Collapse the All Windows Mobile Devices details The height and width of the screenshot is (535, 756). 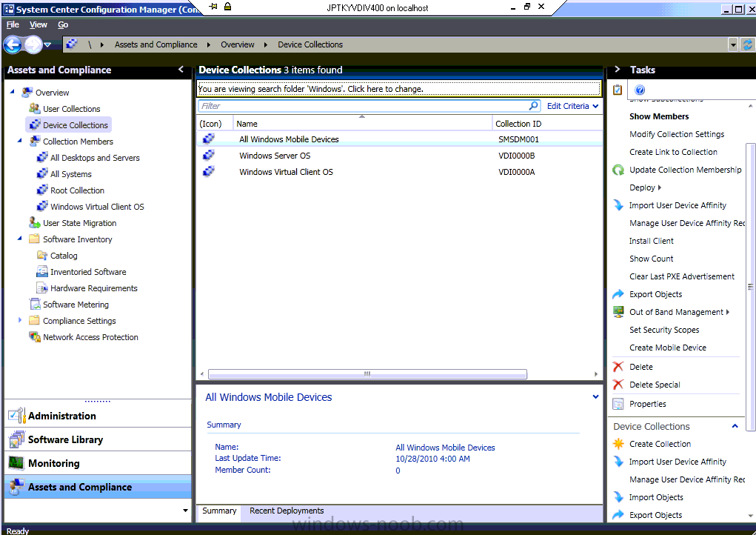pyautogui.click(x=595, y=396)
